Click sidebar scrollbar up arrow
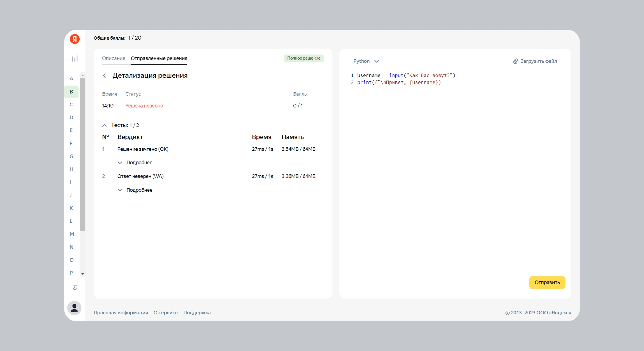644x351 pixels. coord(83,75)
